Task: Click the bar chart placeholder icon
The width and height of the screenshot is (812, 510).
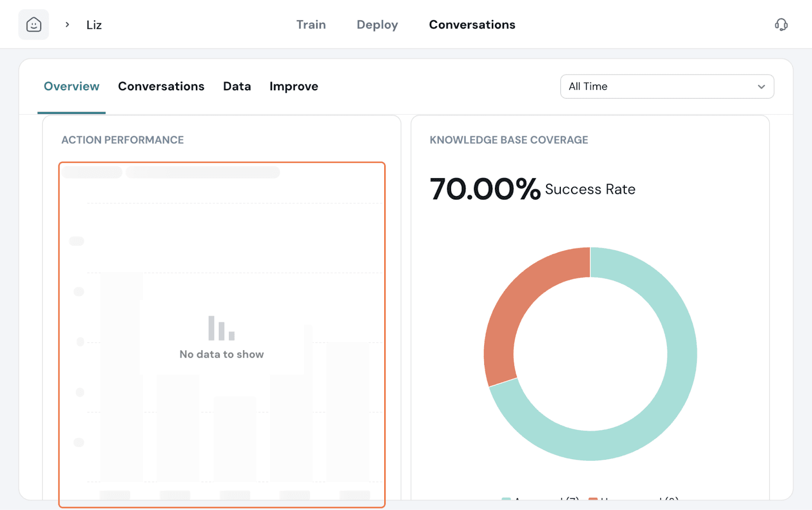Action: click(x=221, y=328)
